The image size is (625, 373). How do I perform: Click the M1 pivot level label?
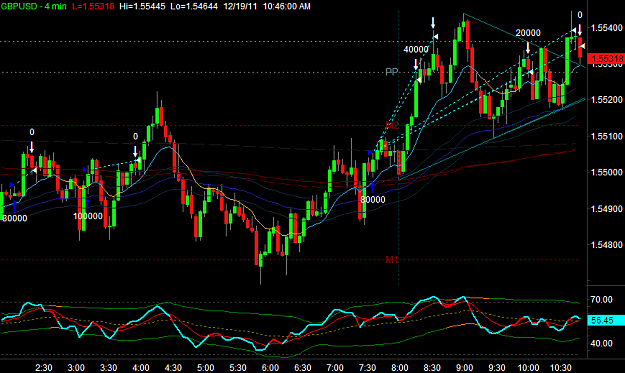click(x=392, y=260)
